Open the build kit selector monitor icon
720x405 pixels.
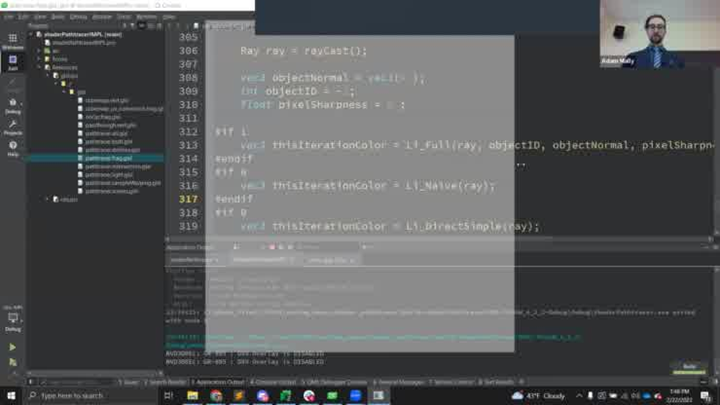tap(12, 320)
